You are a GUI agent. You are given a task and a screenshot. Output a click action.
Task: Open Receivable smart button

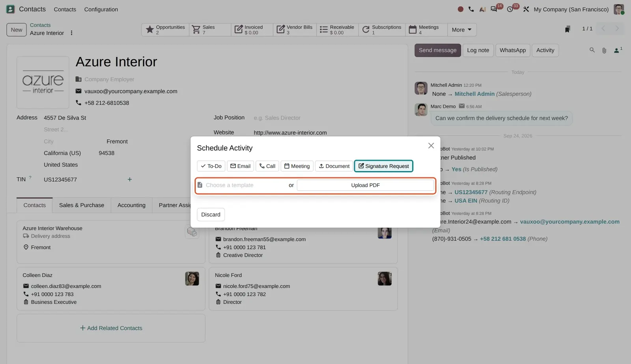point(337,30)
